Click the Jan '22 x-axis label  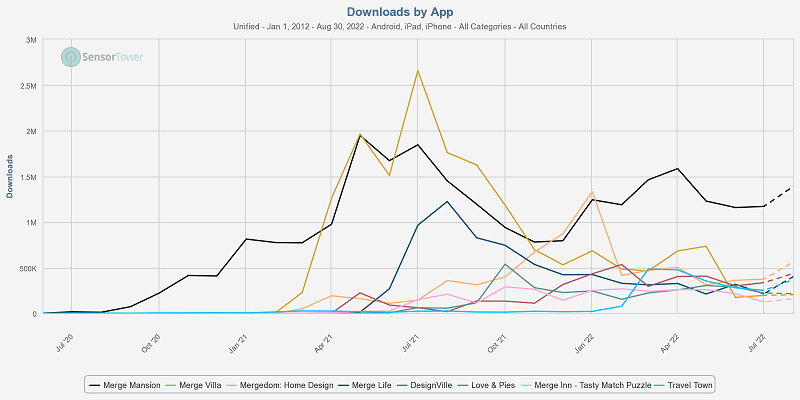pos(584,343)
